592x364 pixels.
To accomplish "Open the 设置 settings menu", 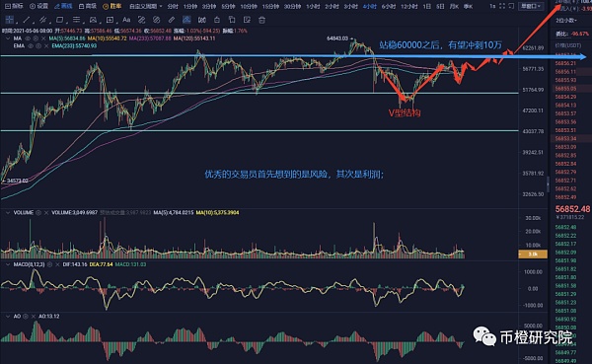I will [38, 6].
